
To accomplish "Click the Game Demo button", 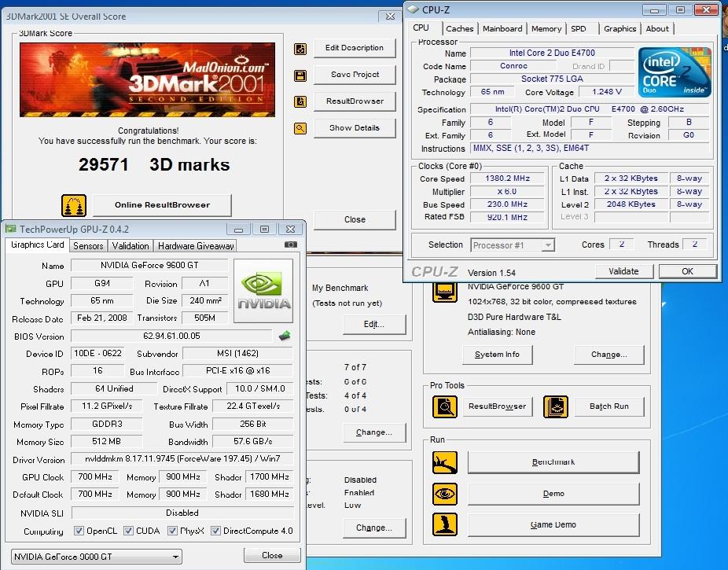I will click(x=553, y=525).
